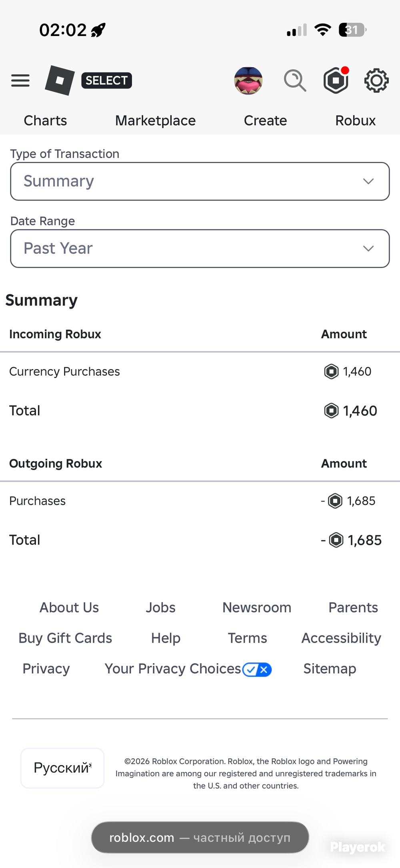
Task: Open the search magnifier icon
Action: tap(295, 80)
